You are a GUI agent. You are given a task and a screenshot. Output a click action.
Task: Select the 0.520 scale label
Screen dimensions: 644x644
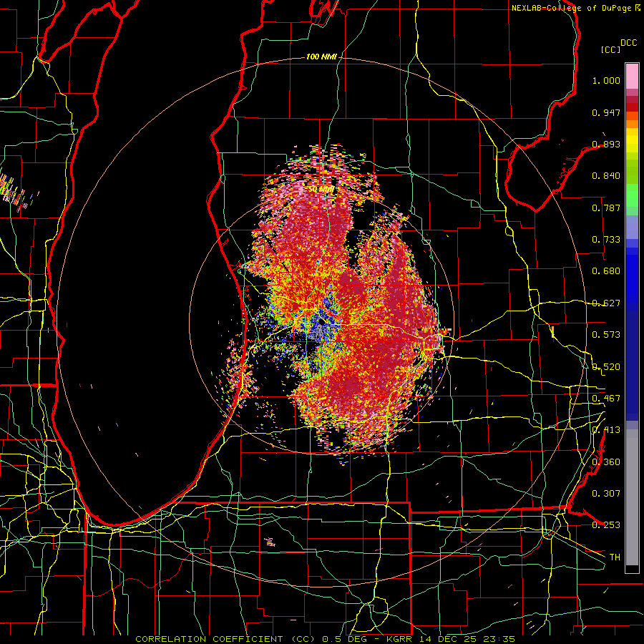[606, 366]
